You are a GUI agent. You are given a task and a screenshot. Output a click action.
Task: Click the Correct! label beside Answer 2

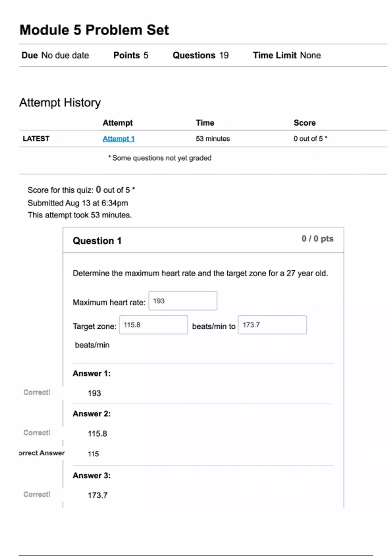(36, 432)
